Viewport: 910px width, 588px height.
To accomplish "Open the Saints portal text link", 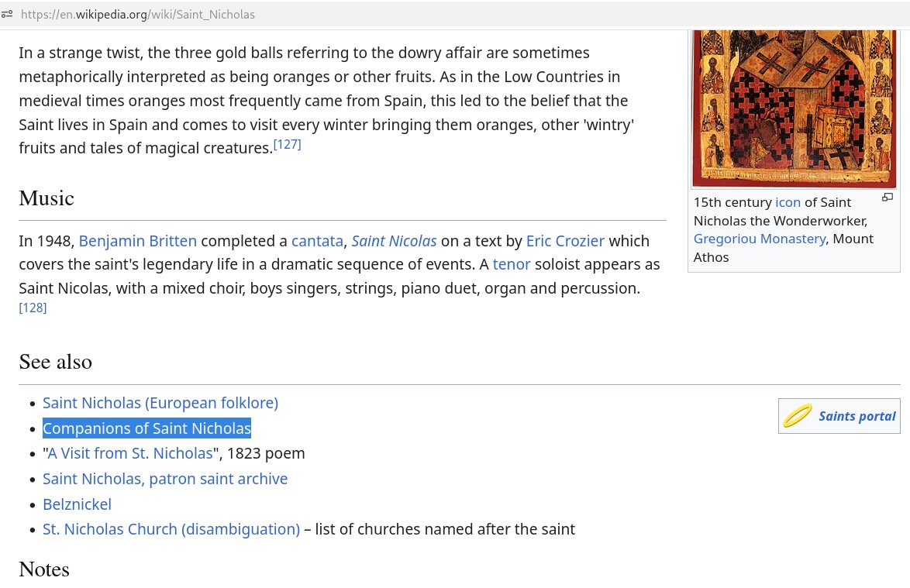I will coord(857,417).
